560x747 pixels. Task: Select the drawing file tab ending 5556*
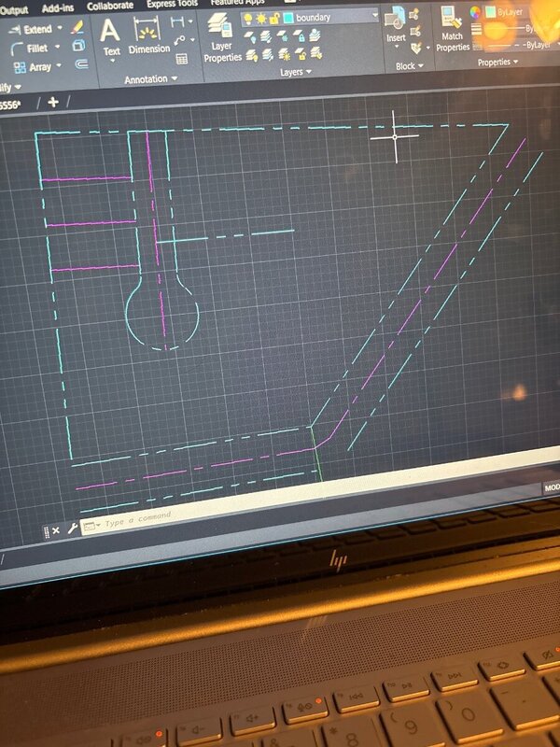pos(10,105)
